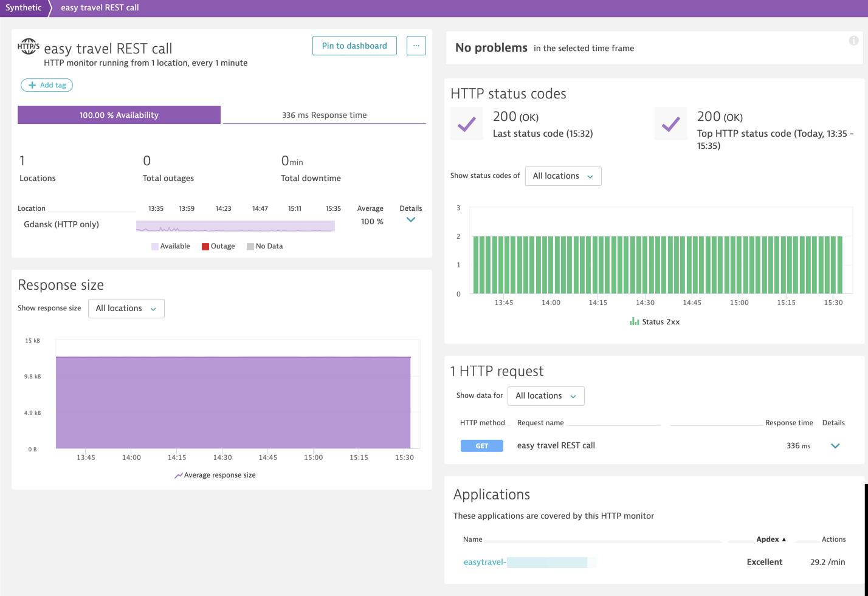The image size is (868, 596).
Task: Click the Available legend swatch
Action: click(x=155, y=247)
